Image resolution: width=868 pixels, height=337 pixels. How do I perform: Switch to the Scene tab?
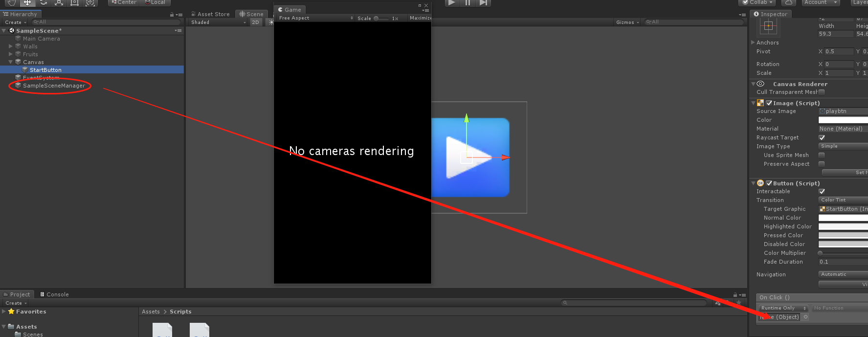tap(251, 14)
